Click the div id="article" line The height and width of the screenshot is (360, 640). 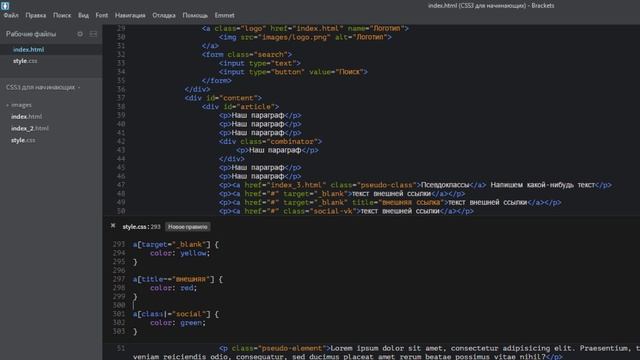240,107
